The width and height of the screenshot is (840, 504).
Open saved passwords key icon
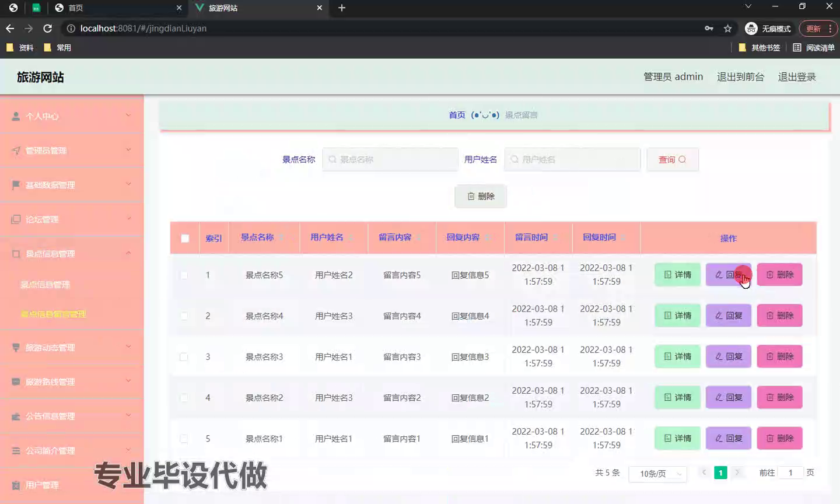[709, 28]
